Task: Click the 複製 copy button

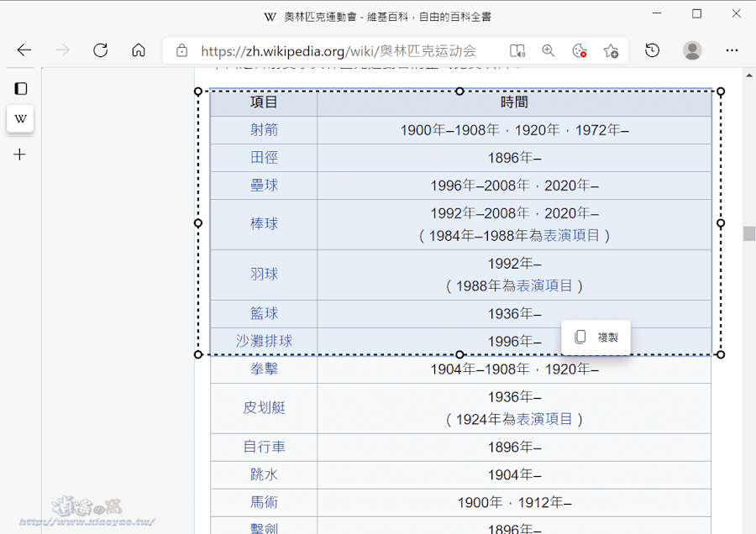Action: [x=596, y=337]
